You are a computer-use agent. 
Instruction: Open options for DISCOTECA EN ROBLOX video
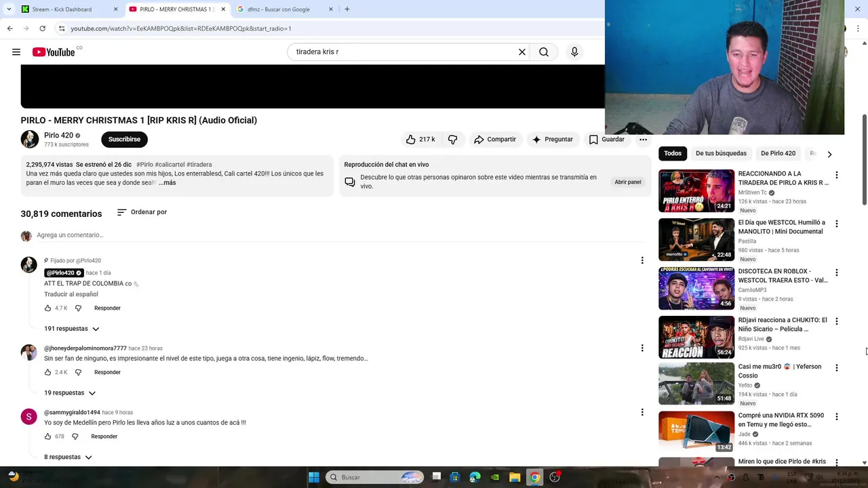tap(836, 272)
